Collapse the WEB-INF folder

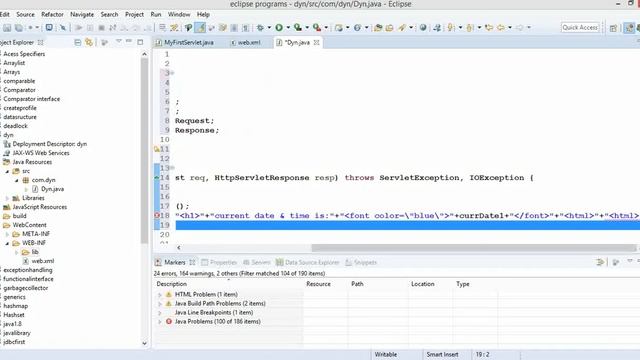tap(7, 243)
